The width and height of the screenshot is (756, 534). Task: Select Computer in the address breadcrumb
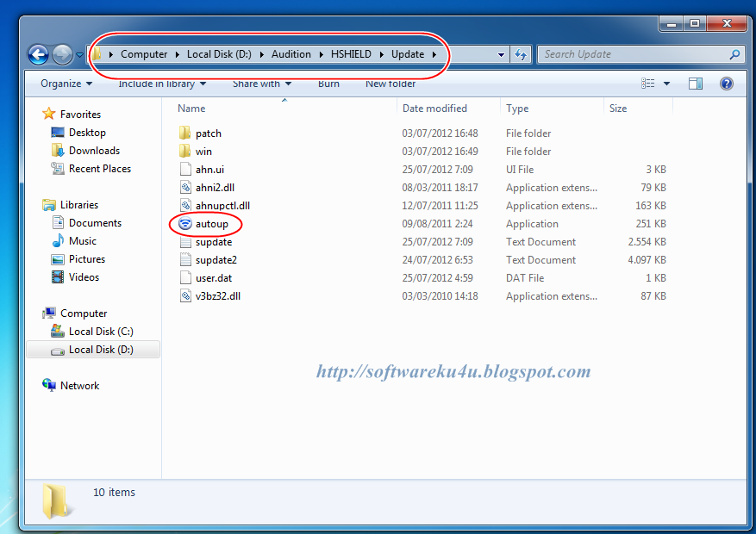(x=144, y=54)
